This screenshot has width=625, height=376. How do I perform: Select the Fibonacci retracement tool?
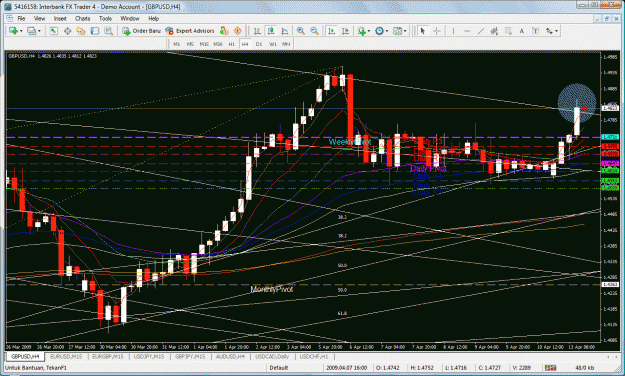(x=508, y=31)
